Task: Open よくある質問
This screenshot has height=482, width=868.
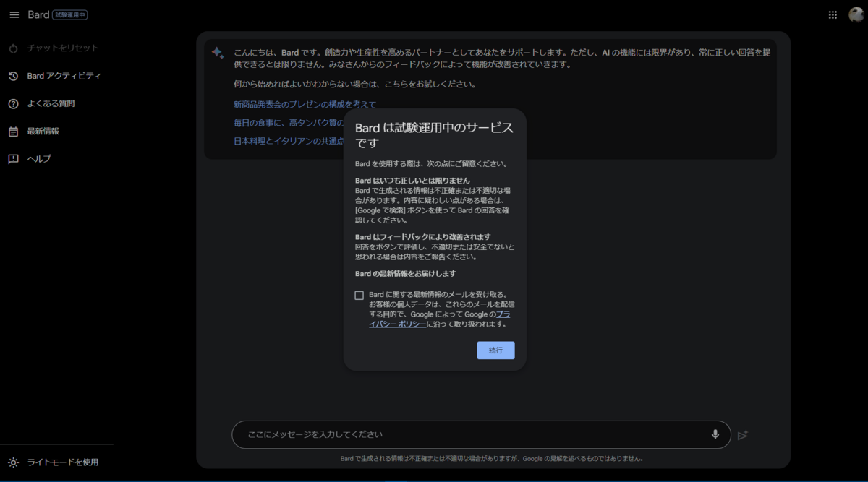Action: coord(51,103)
